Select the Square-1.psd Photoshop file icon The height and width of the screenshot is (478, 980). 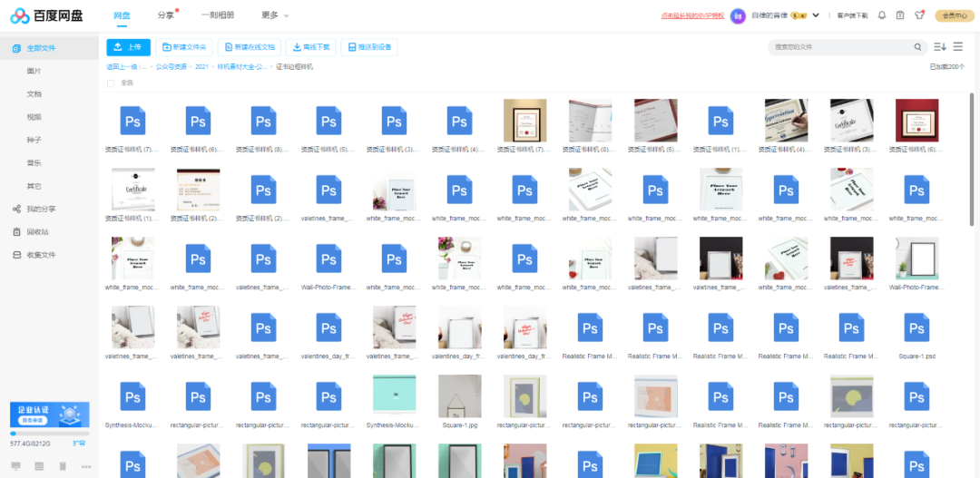point(916,328)
